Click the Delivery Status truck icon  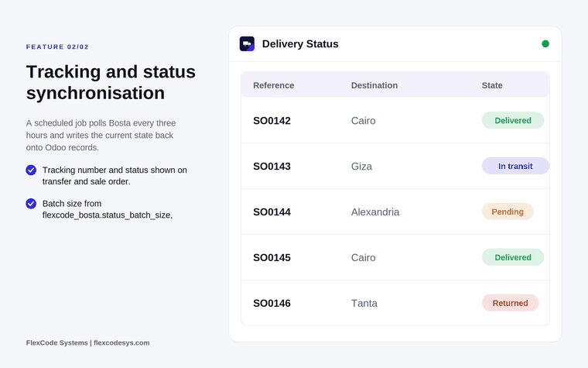(x=247, y=44)
